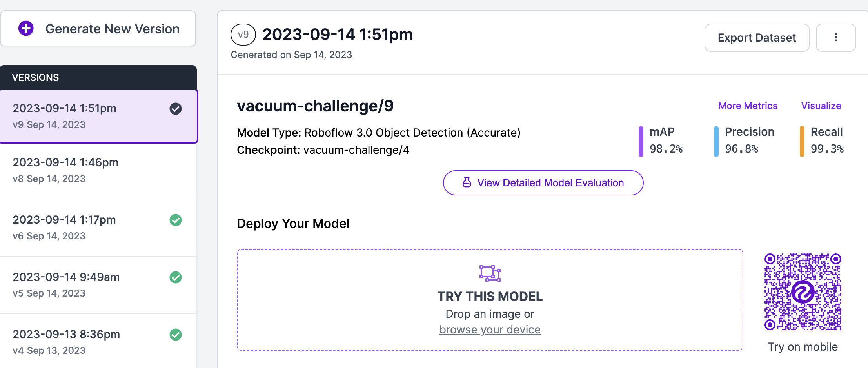868x368 pixels.
Task: Click the QR code to try on mobile
Action: [x=803, y=292]
